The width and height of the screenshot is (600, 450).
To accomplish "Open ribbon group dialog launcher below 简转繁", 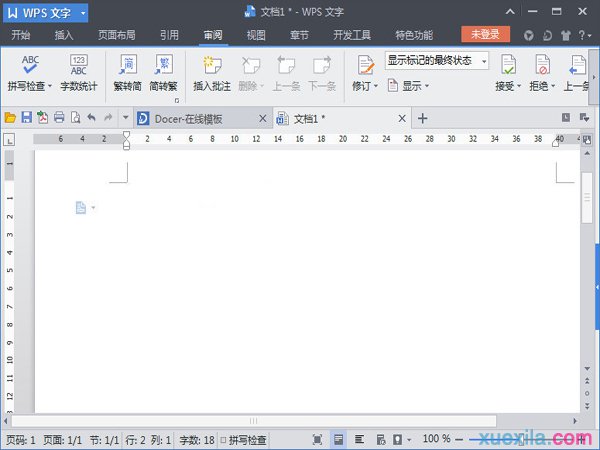I will pyautogui.click(x=176, y=101).
